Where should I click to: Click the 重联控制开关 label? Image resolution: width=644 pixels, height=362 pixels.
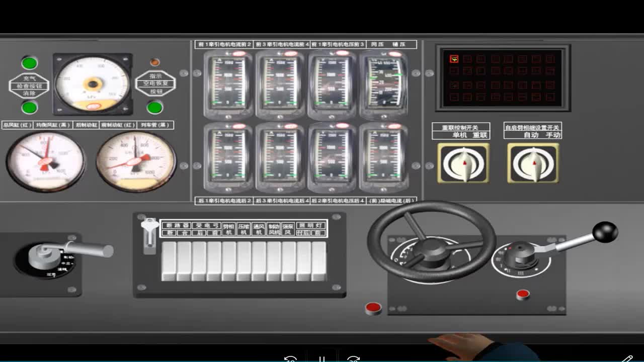(460, 127)
